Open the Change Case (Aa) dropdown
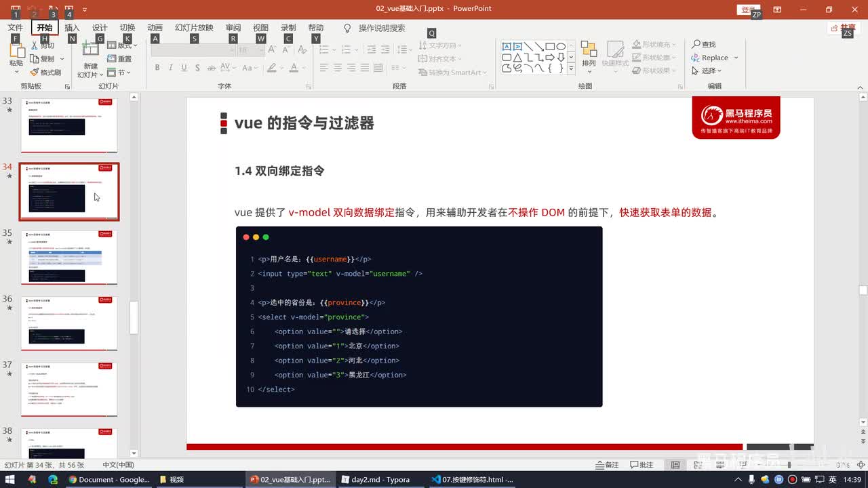Screen dimensions: 868x488 tap(250, 68)
